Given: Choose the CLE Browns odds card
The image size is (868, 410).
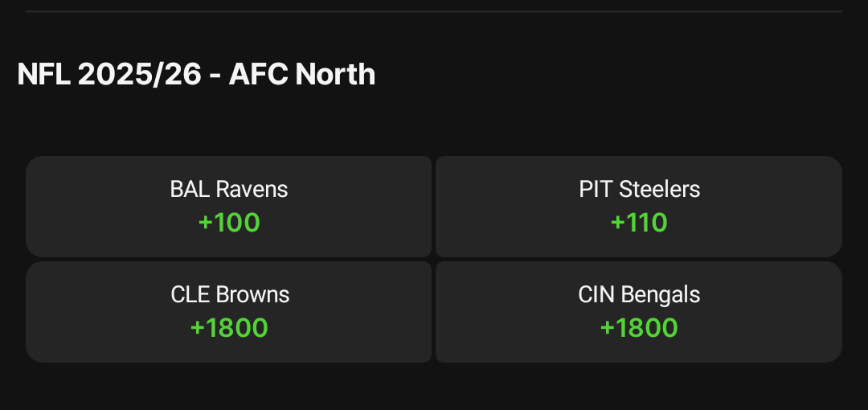Looking at the screenshot, I should 229,311.
